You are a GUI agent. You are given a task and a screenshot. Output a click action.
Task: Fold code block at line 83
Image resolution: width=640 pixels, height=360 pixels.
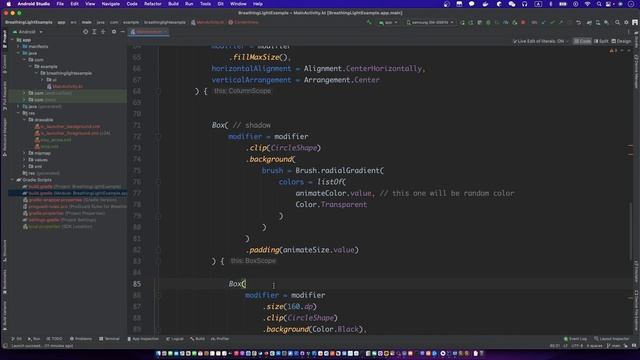(159, 261)
